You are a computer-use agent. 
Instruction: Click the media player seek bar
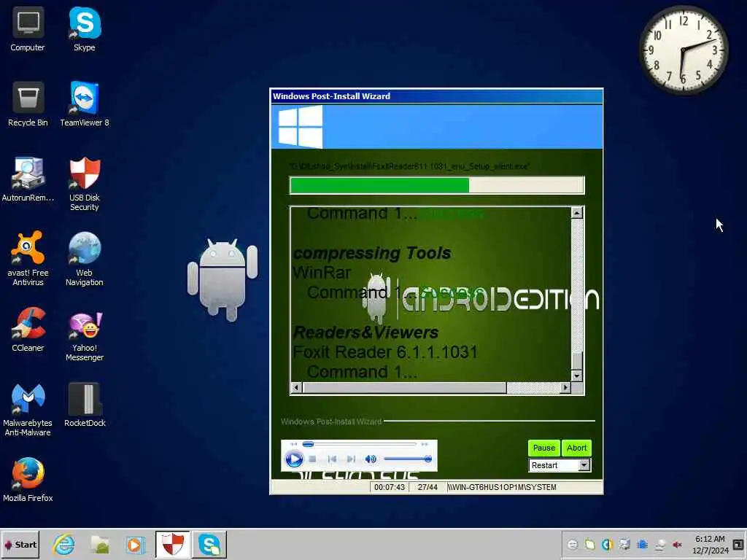[360, 444]
